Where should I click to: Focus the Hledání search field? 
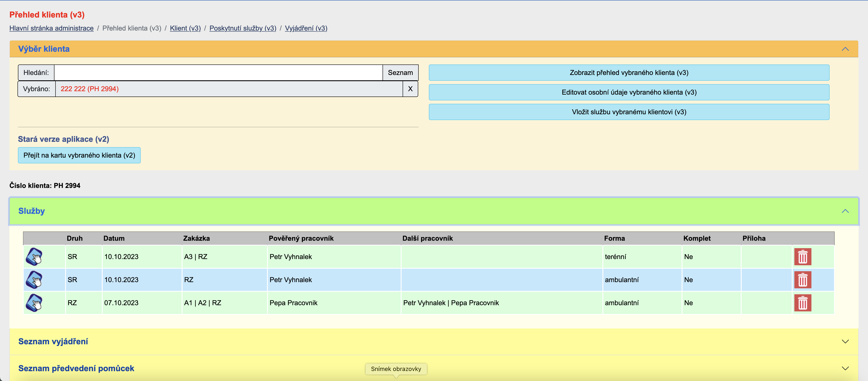pyautogui.click(x=218, y=73)
